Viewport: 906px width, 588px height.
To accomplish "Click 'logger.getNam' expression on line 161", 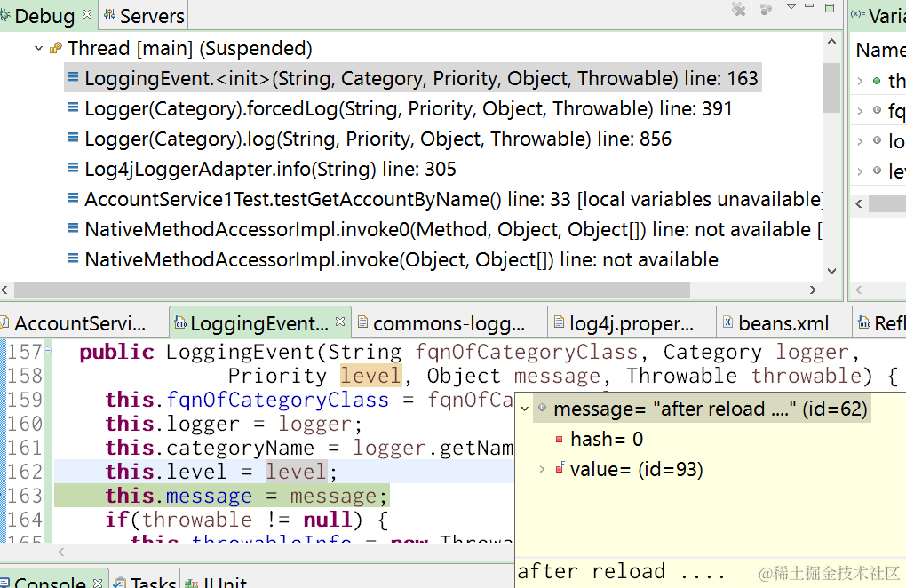I will tap(433, 449).
